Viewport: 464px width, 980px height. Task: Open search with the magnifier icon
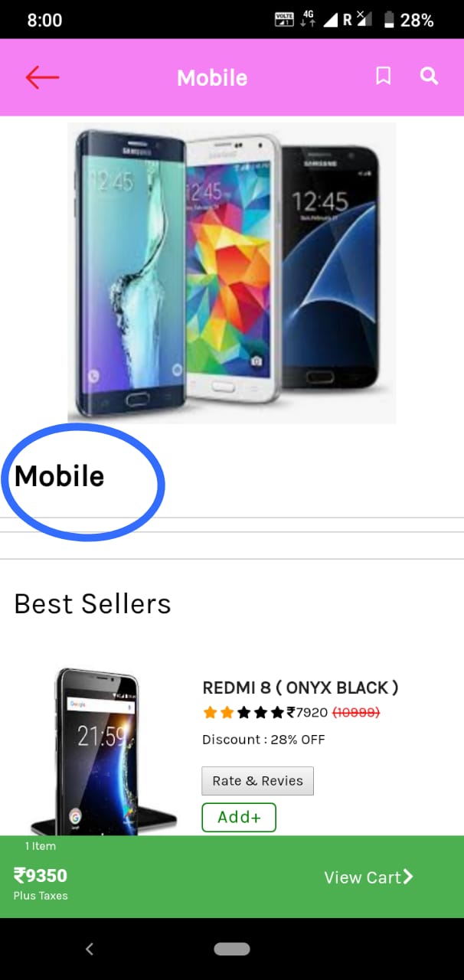pos(429,76)
